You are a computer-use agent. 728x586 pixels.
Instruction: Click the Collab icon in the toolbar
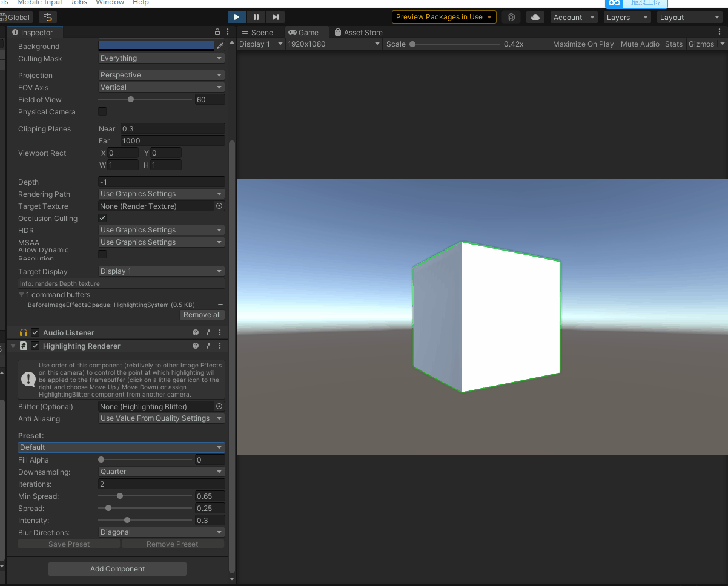tap(511, 16)
